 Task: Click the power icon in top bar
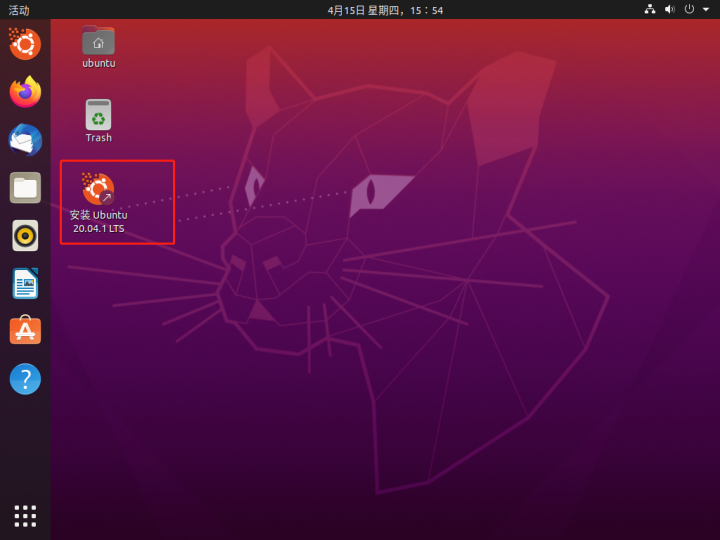tap(689, 9)
